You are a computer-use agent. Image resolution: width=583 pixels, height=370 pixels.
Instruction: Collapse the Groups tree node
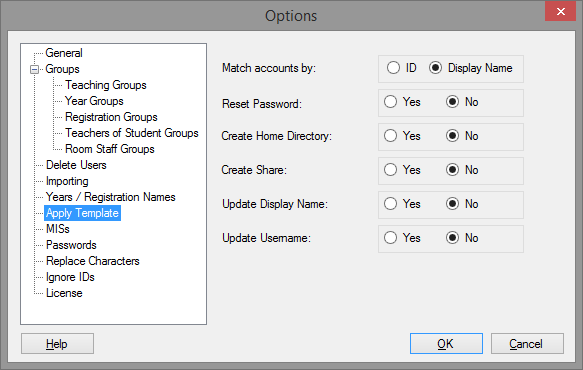[34, 70]
